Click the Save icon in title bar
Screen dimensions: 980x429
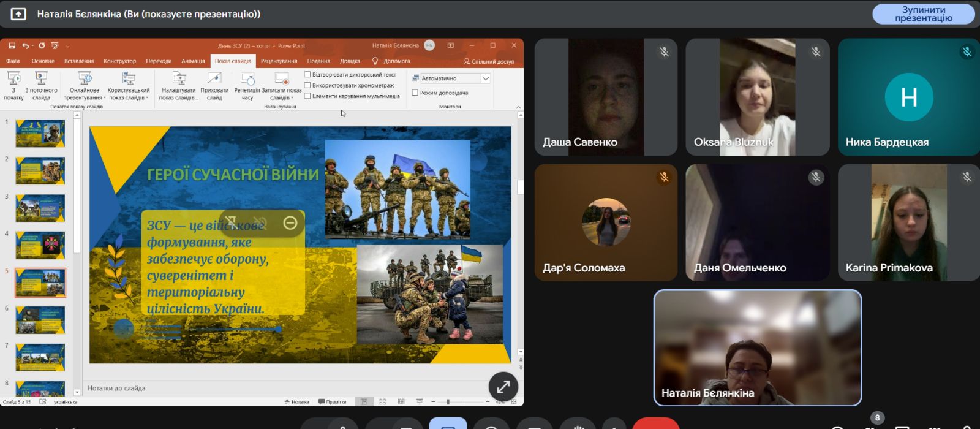pos(12,45)
